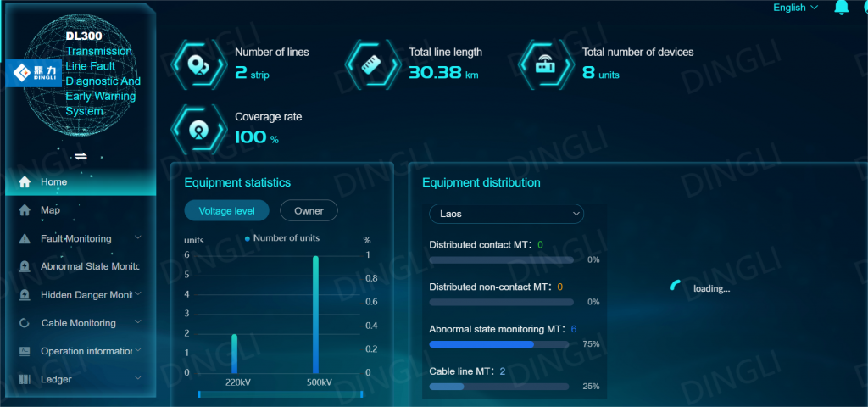Click the Fault Monitoring warning triangle icon
The image size is (868, 407).
(x=25, y=239)
